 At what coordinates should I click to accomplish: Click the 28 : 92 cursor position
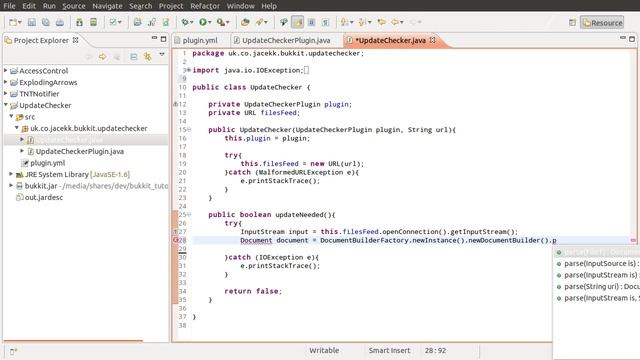[x=435, y=351]
